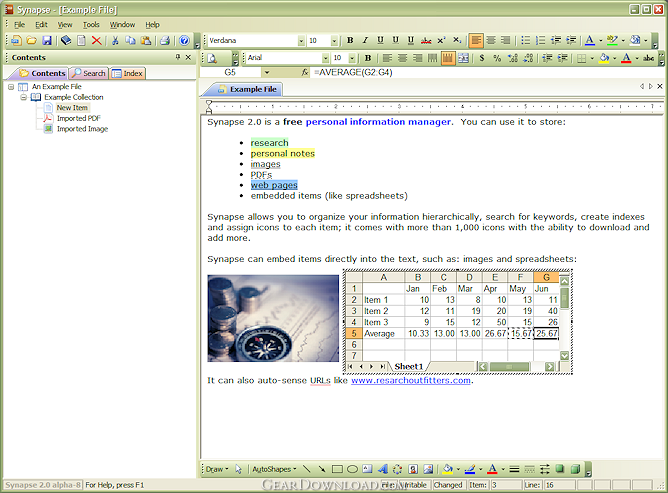Insert a bulleted list icon
Image resolution: width=668 pixels, height=493 pixels.
pyautogui.click(x=526, y=40)
